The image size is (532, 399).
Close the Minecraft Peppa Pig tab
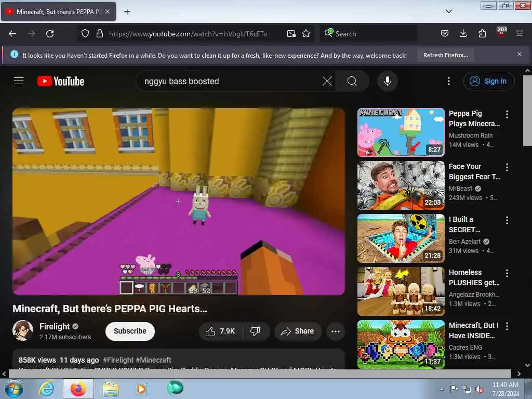tap(108, 11)
